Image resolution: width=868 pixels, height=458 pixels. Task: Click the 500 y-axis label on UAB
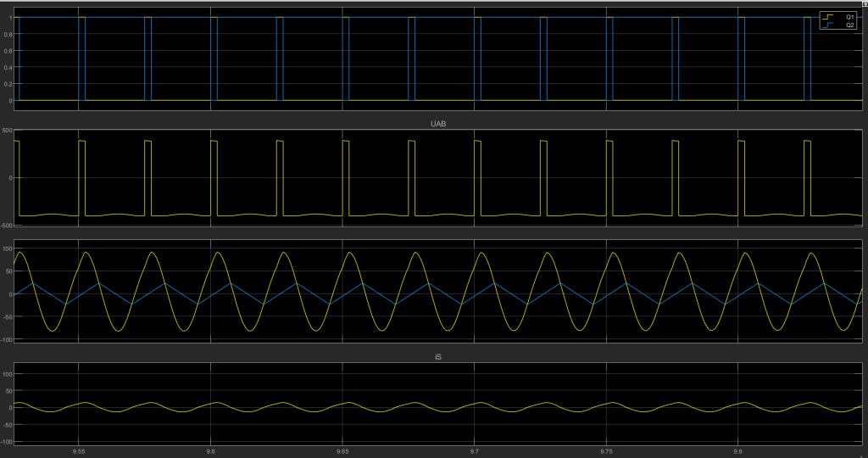point(8,131)
